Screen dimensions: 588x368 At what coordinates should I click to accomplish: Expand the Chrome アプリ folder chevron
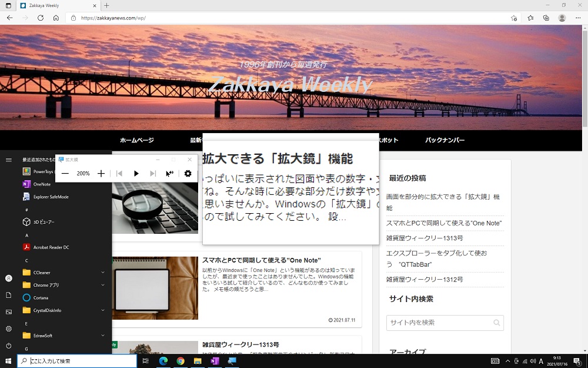tap(103, 285)
